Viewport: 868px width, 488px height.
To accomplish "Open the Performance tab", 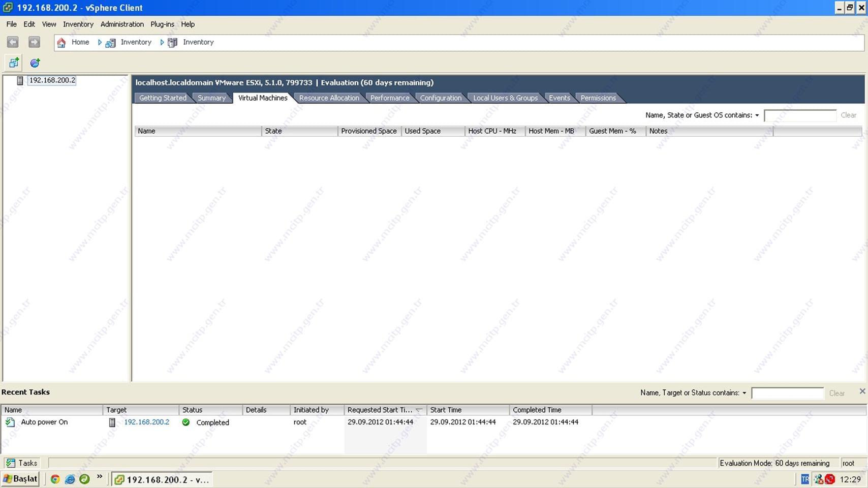I will tap(390, 98).
